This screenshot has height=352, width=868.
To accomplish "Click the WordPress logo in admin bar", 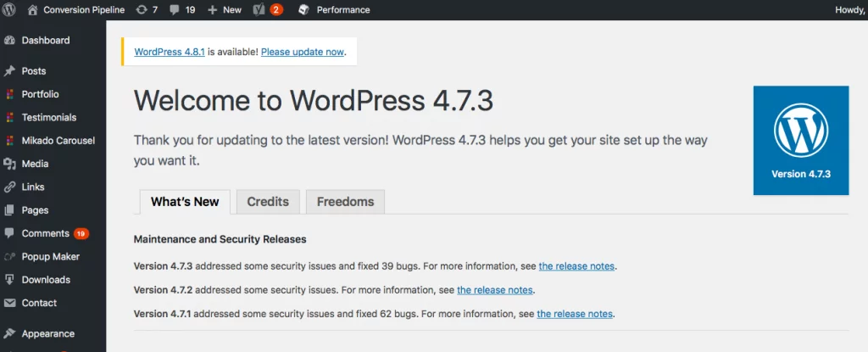I will coord(8,9).
